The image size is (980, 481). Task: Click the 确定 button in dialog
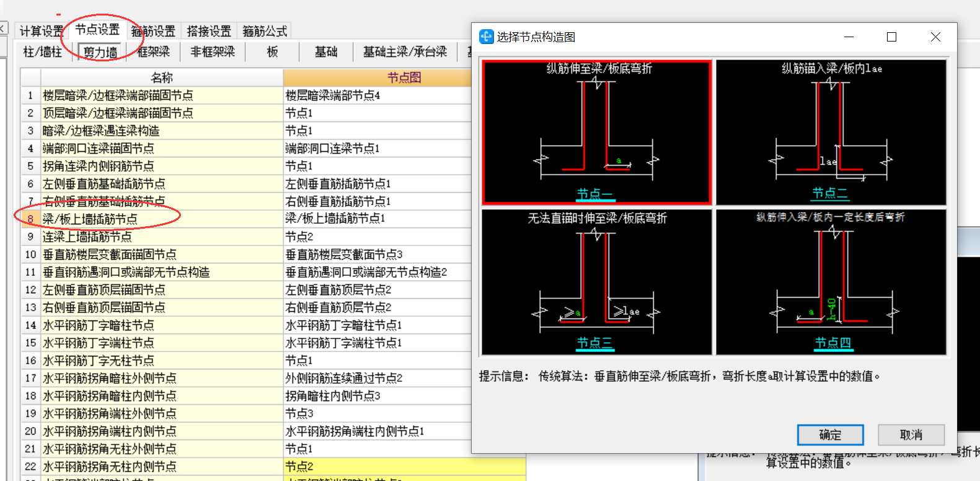point(830,435)
